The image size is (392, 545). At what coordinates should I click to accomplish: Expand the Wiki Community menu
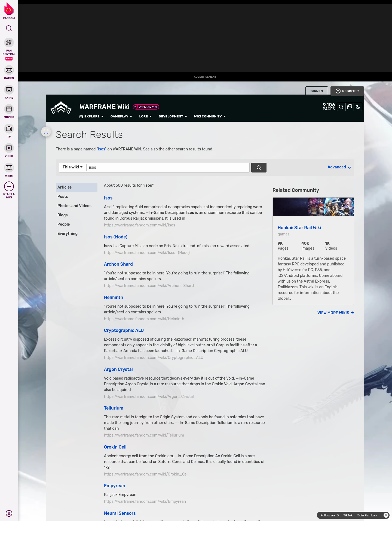[x=210, y=116]
